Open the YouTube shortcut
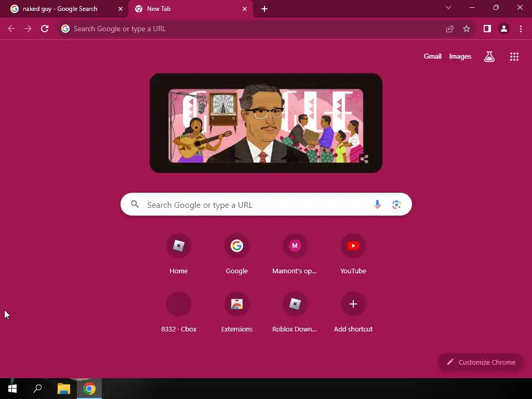The width and height of the screenshot is (532, 399). pyautogui.click(x=353, y=255)
